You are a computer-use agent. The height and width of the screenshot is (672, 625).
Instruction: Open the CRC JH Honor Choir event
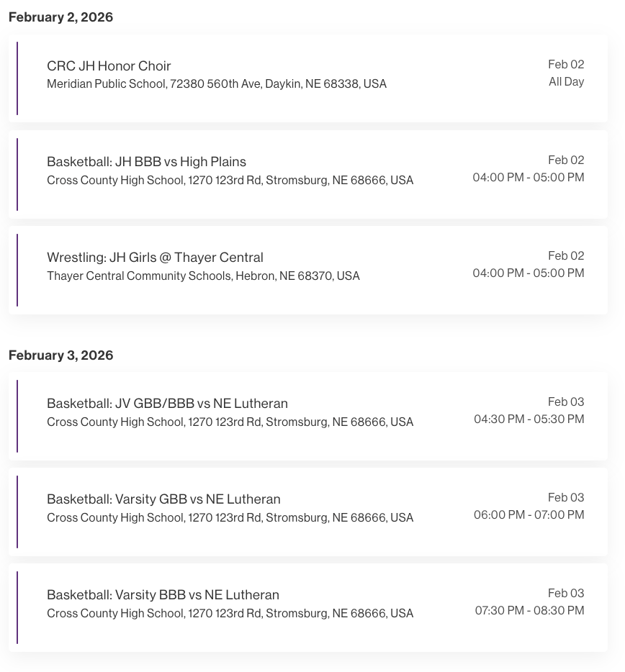pyautogui.click(x=109, y=66)
